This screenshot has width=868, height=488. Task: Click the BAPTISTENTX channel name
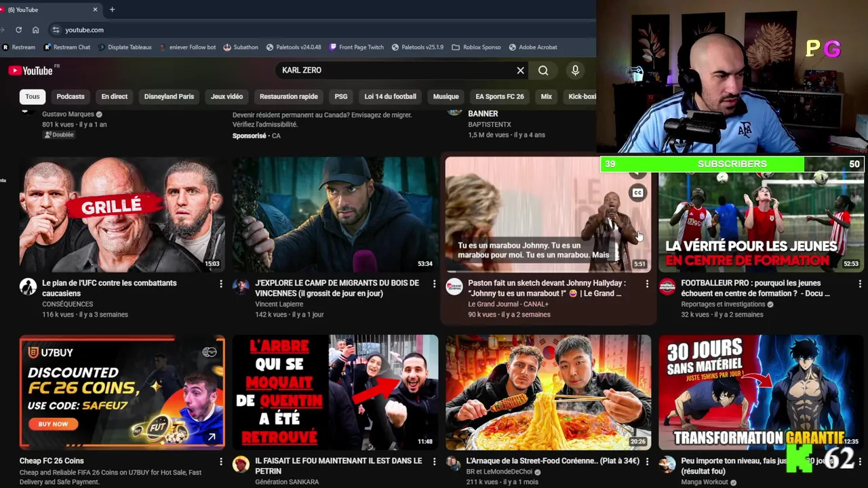pos(489,125)
